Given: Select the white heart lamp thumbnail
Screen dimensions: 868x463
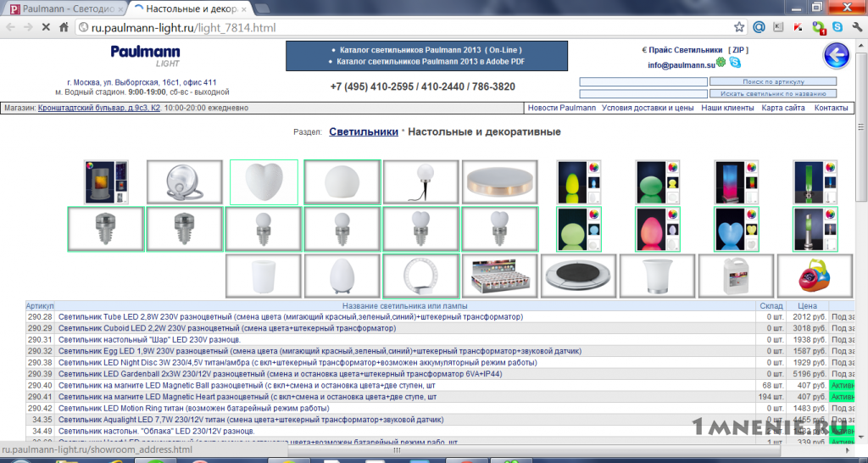Looking at the screenshot, I should (x=264, y=182).
